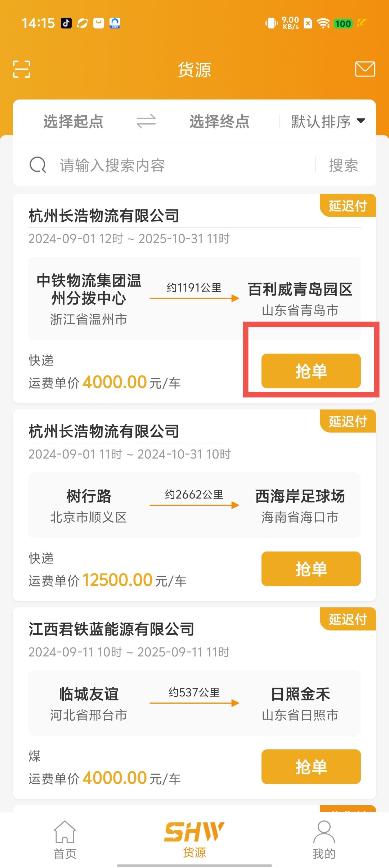389x868 pixels.
Task: Tap 抢单 for the 12500.00 Haikou order
Action: (x=311, y=569)
